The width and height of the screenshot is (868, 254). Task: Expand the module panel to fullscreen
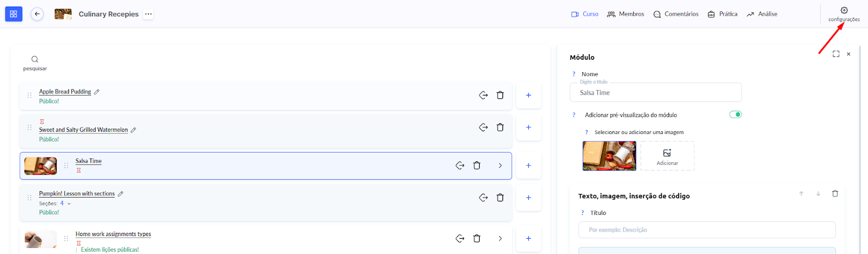[836, 54]
